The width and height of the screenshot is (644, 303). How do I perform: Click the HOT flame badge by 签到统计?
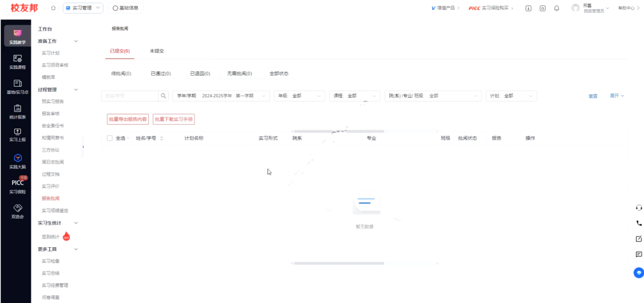(x=66, y=237)
